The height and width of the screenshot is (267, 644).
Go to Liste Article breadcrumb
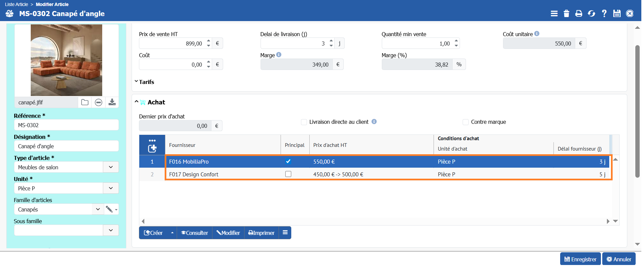coord(16,4)
